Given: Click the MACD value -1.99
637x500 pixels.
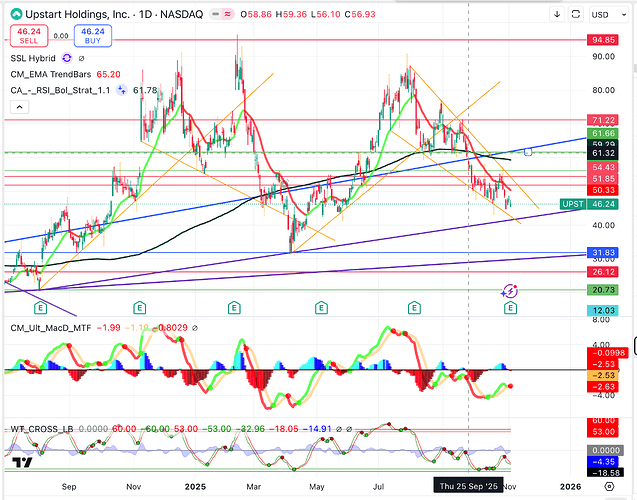Looking at the screenshot, I should tap(108, 328).
